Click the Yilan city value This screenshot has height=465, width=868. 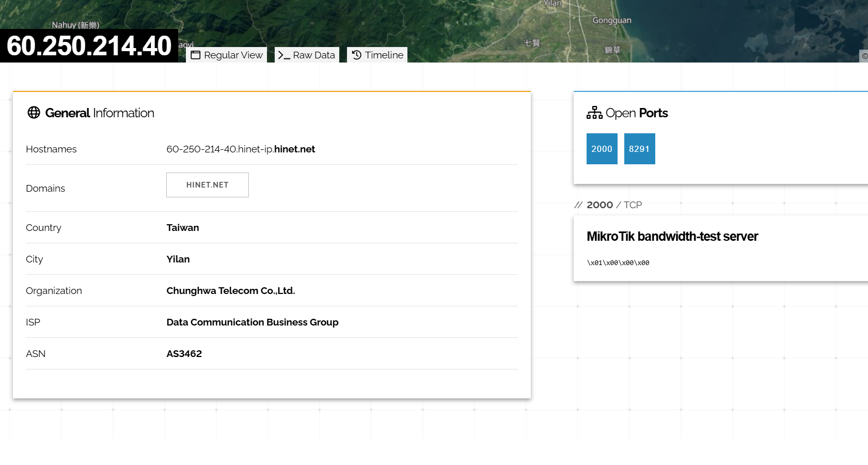pyautogui.click(x=178, y=259)
